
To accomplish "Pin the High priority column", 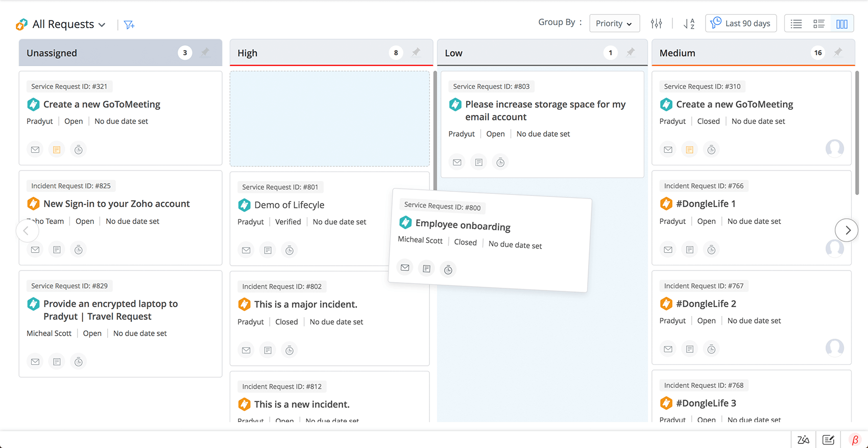I will [x=416, y=53].
